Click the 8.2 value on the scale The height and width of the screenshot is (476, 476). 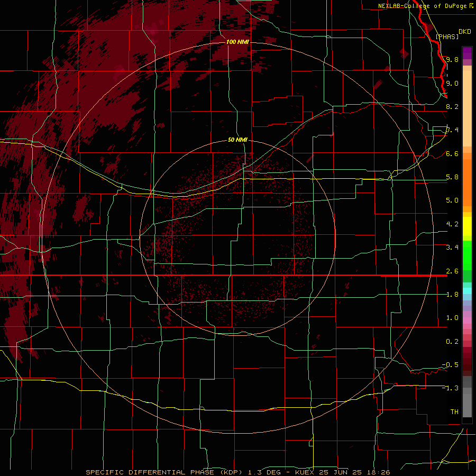(452, 106)
